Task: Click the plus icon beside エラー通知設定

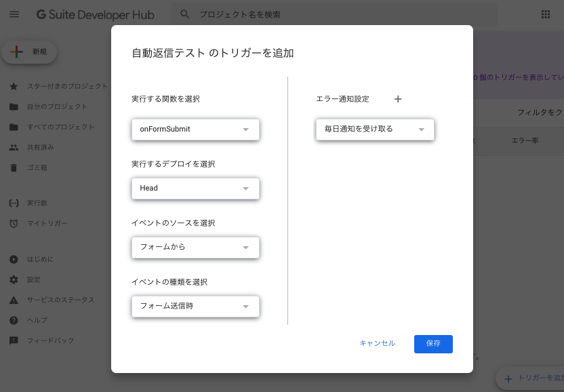Action: pos(398,98)
